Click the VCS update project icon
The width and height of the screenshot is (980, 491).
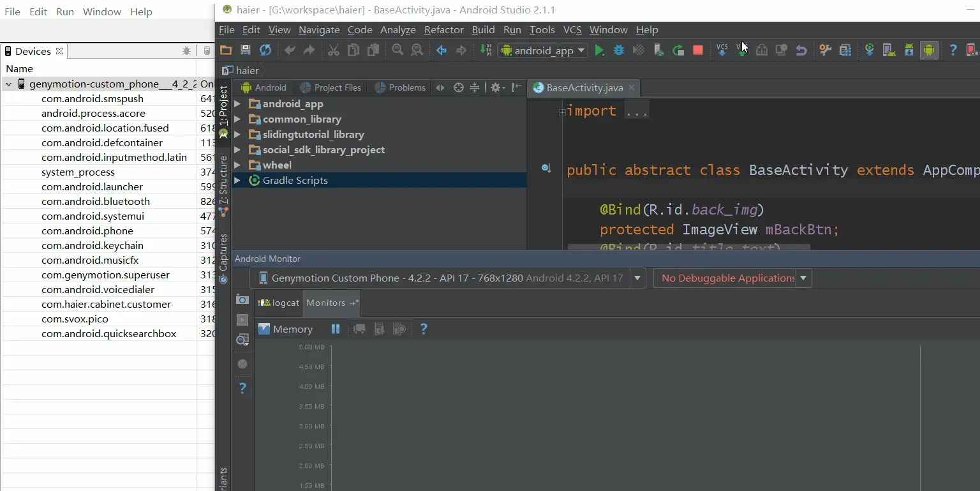pyautogui.click(x=722, y=50)
